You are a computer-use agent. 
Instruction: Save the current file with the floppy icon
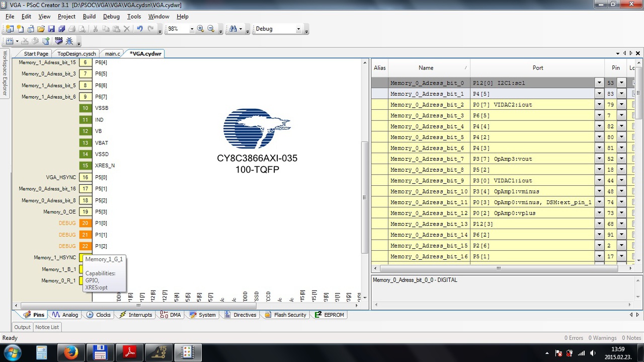(51, 29)
